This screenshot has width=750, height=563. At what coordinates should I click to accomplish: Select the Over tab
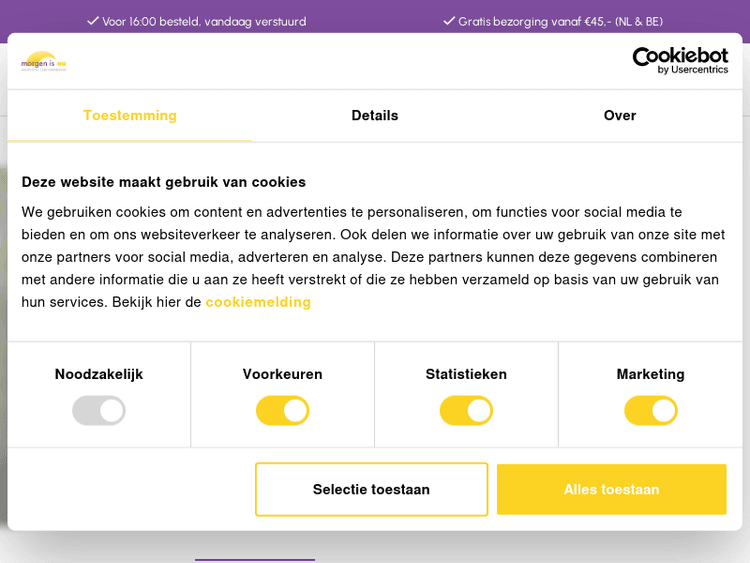[620, 116]
